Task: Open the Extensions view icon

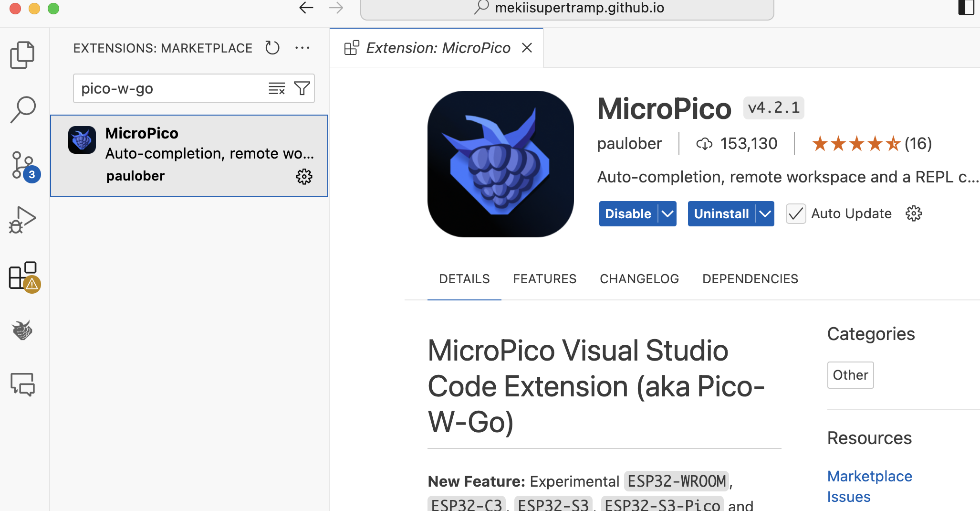Action: coord(23,276)
